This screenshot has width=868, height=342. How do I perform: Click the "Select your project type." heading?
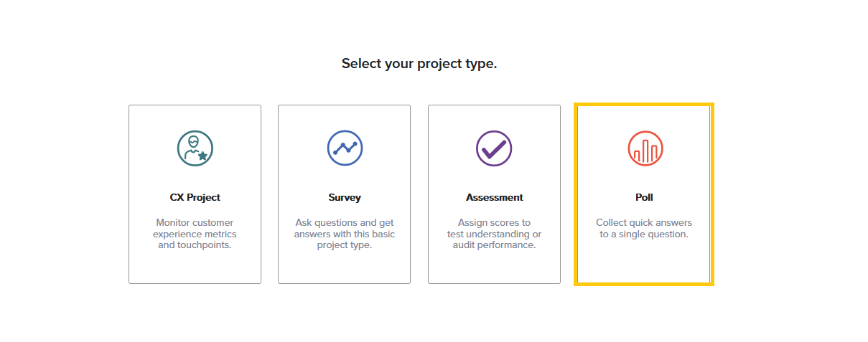pyautogui.click(x=419, y=64)
